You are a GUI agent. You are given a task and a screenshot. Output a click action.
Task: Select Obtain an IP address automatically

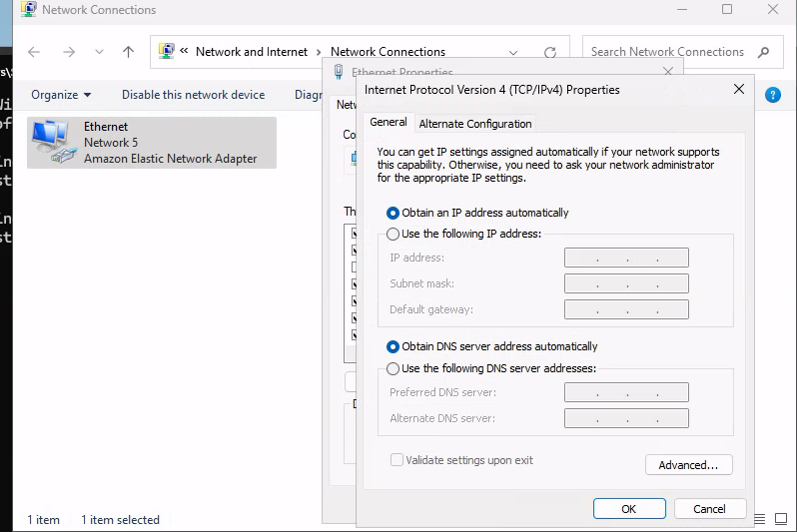(x=393, y=213)
